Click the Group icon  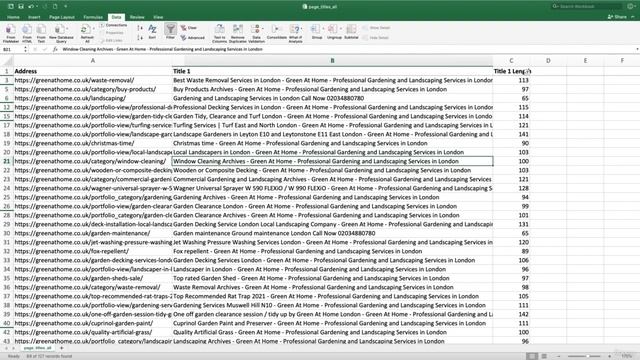(316, 29)
